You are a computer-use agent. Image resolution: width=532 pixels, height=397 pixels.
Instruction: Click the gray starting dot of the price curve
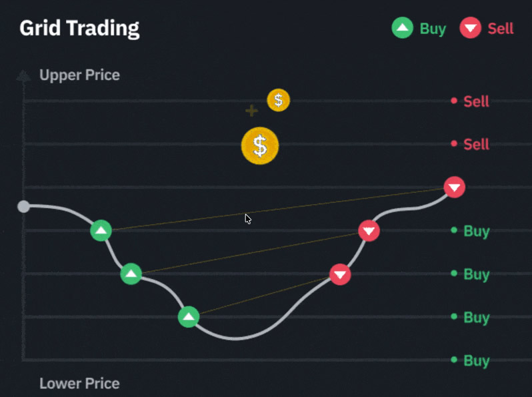pos(23,206)
